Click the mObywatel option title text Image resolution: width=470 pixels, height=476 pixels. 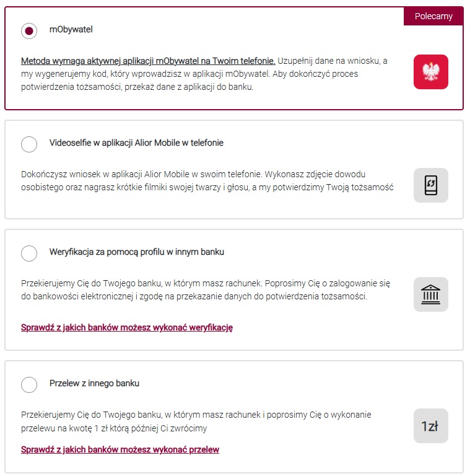coord(71,30)
